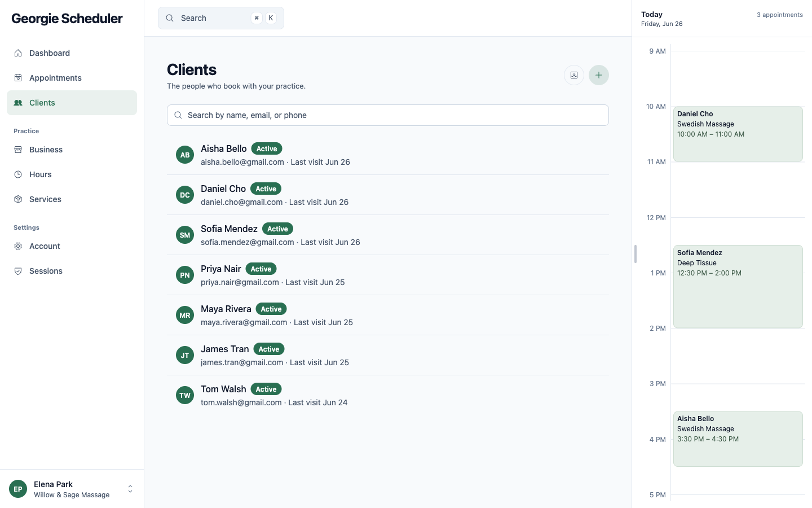The height and width of the screenshot is (508, 812).
Task: Click the Services box icon
Action: [18, 199]
